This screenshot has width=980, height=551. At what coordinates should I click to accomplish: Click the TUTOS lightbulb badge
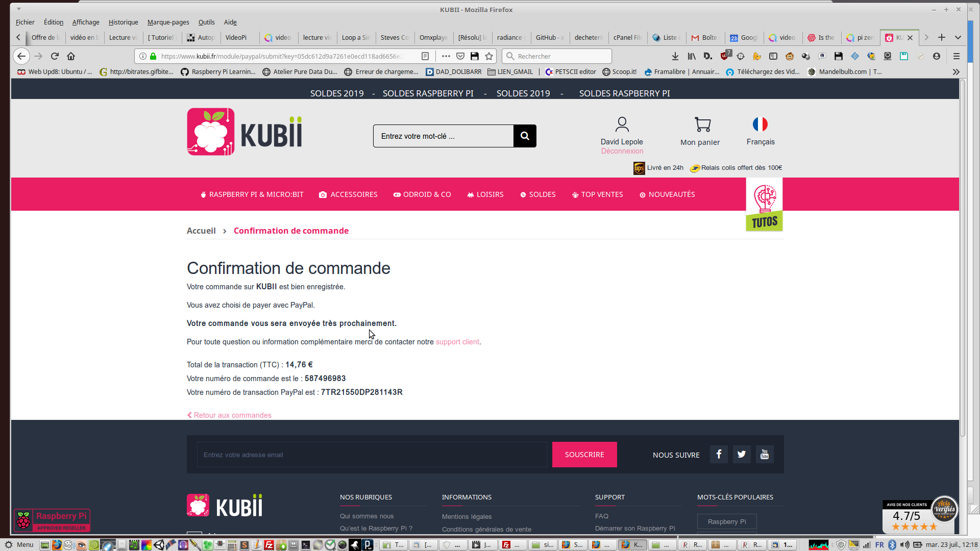point(764,205)
